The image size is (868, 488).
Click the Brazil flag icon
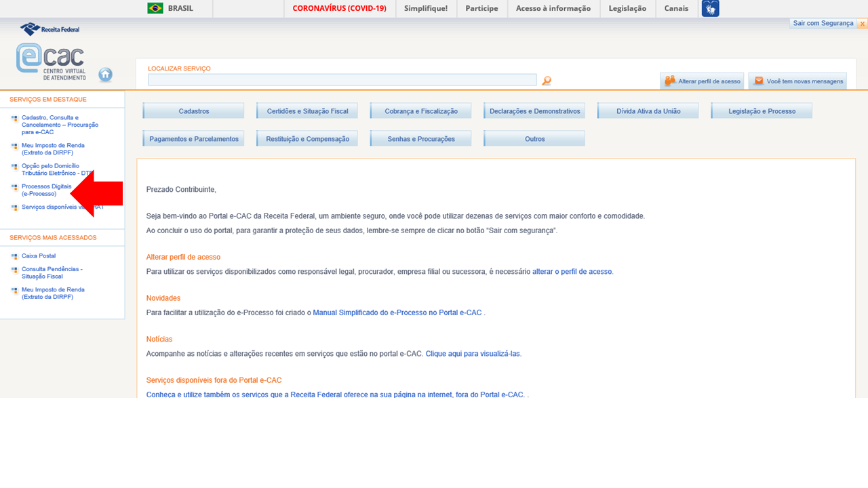[155, 8]
